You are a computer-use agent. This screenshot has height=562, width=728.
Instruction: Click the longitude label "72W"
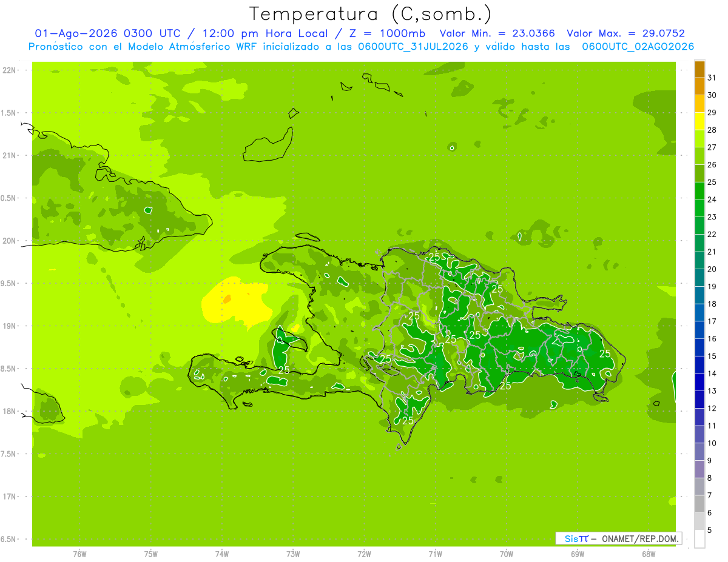click(364, 554)
